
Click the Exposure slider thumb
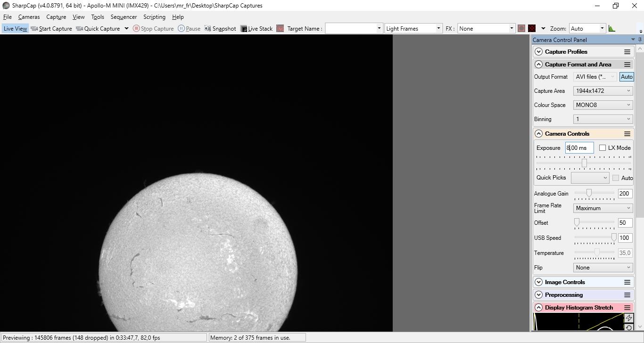click(584, 163)
